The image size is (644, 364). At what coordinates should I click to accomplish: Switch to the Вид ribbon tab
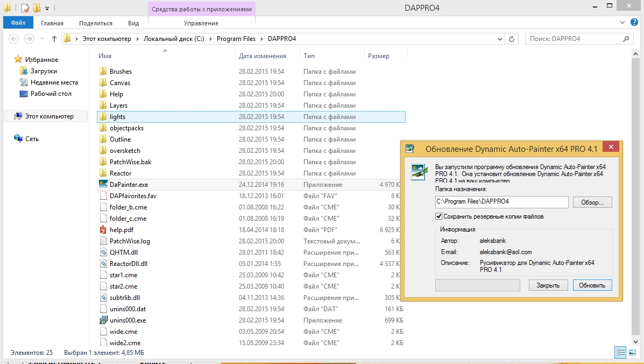pos(133,23)
